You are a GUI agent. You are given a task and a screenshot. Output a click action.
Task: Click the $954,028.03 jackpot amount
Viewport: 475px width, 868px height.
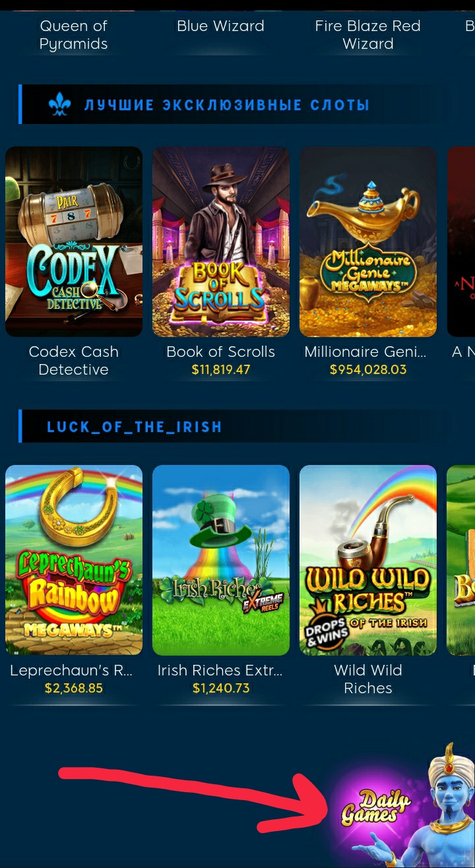click(x=368, y=370)
